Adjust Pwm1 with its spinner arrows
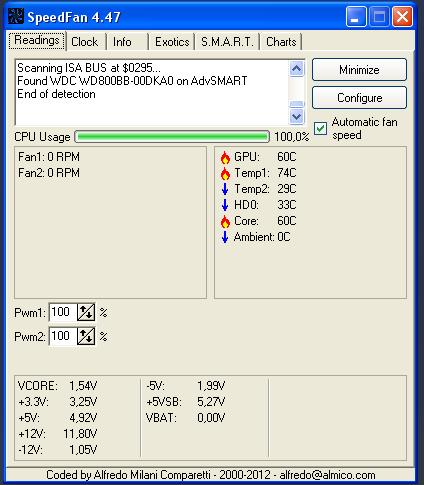The width and height of the screenshot is (424, 485). click(86, 312)
